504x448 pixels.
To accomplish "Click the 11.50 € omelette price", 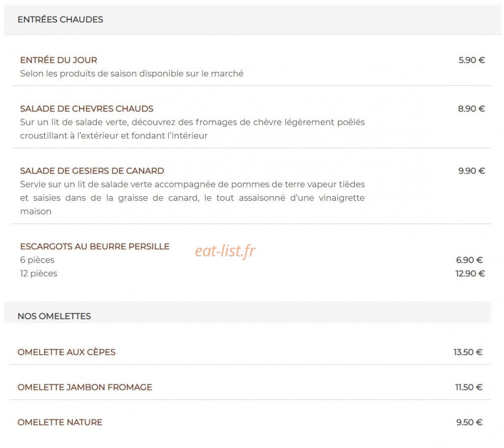I will pyautogui.click(x=469, y=387).
